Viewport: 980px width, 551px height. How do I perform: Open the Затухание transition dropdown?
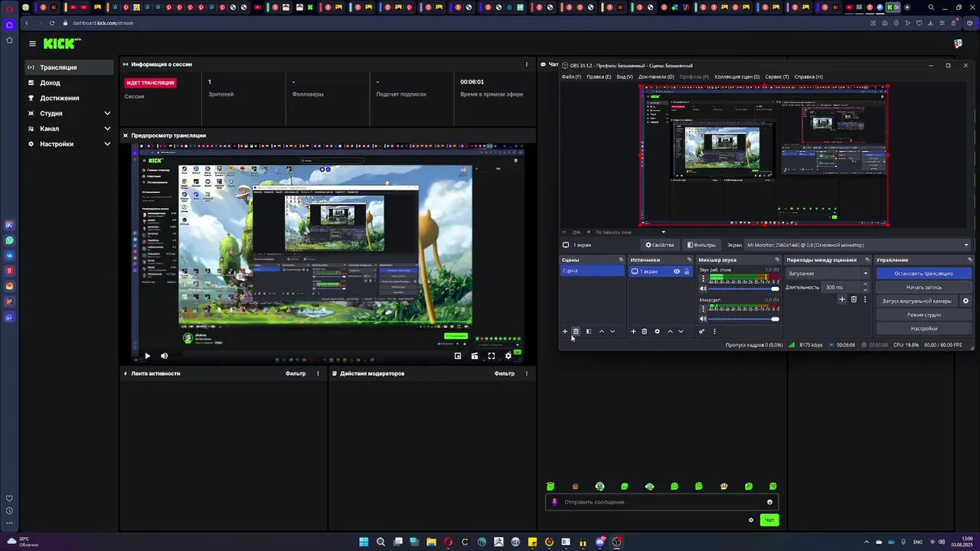pos(828,273)
